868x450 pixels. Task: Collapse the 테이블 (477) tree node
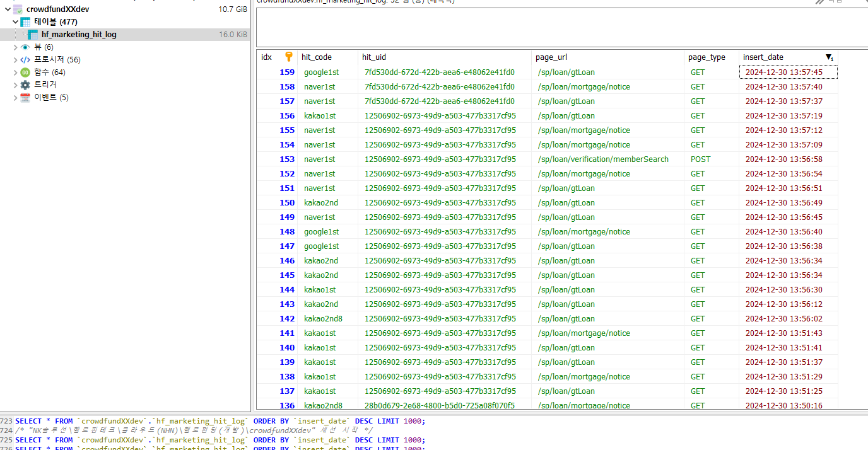[x=16, y=22]
